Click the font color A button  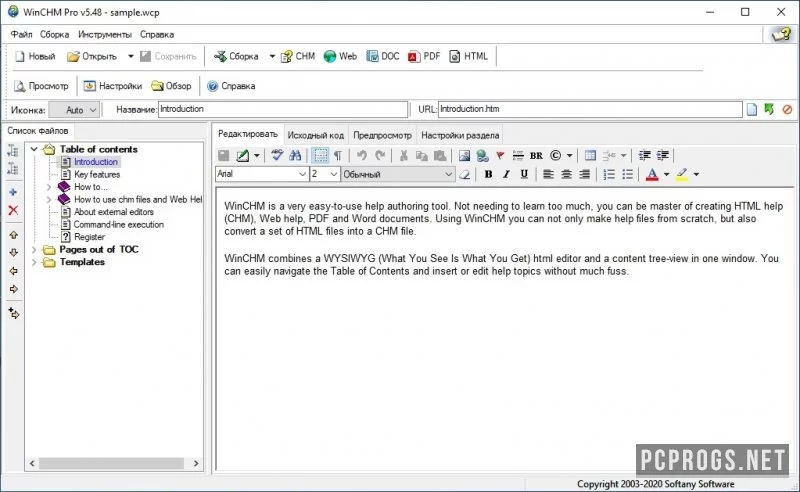click(x=652, y=175)
